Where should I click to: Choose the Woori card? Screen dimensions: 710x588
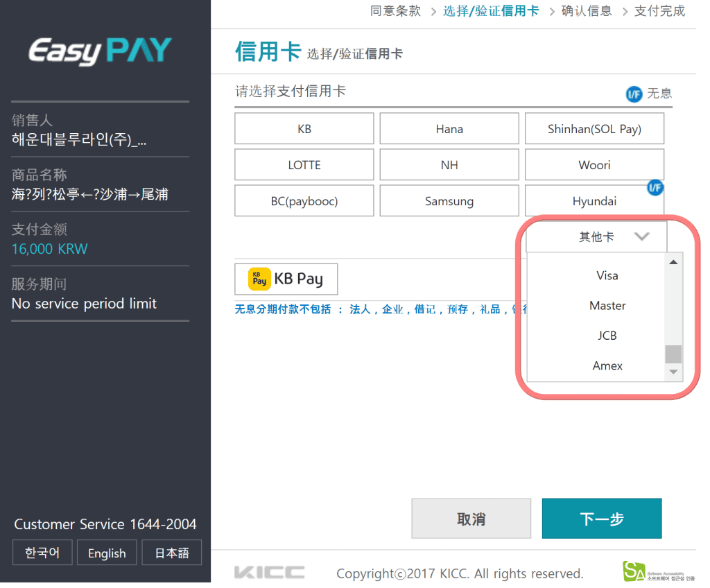[594, 165]
